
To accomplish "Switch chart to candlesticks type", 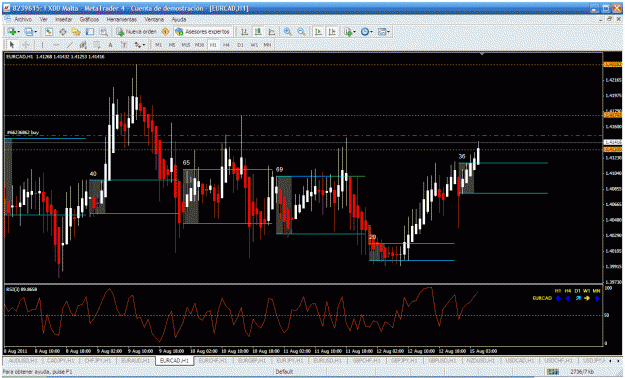I will [x=258, y=32].
